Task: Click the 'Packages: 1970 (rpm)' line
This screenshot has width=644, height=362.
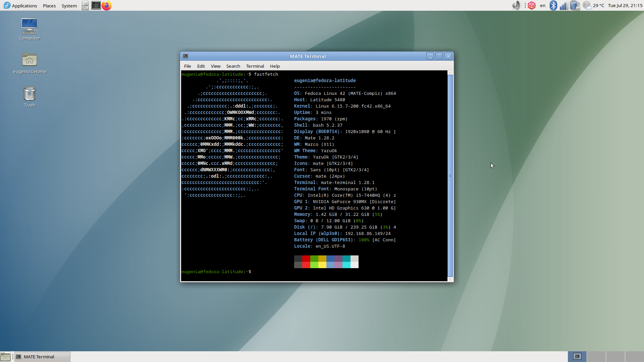Action: (321, 119)
